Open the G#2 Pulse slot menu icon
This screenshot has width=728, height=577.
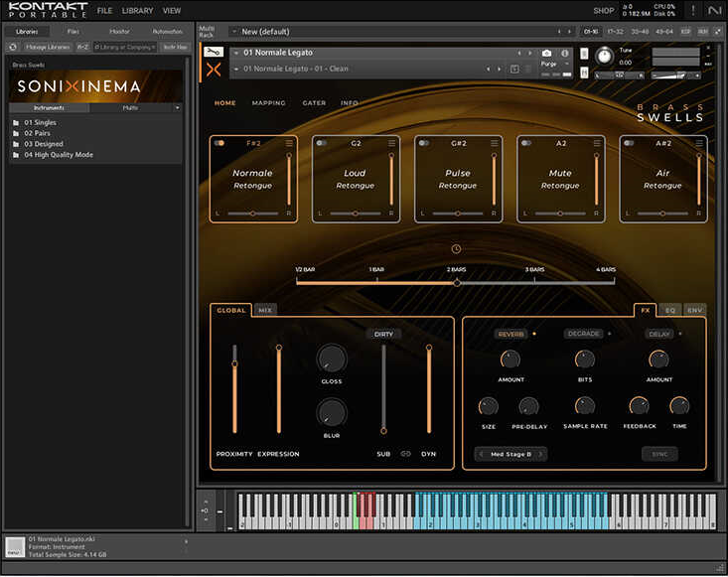tap(494, 143)
